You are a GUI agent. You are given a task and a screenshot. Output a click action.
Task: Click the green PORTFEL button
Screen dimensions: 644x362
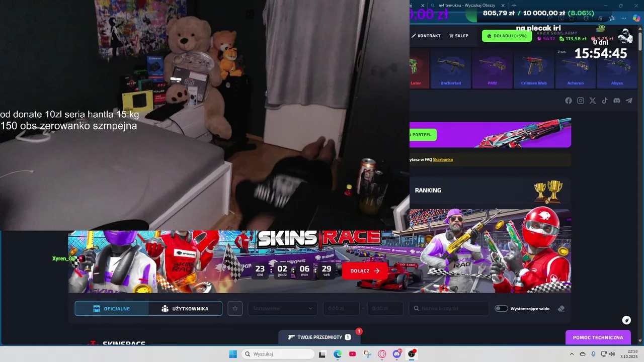423,135
